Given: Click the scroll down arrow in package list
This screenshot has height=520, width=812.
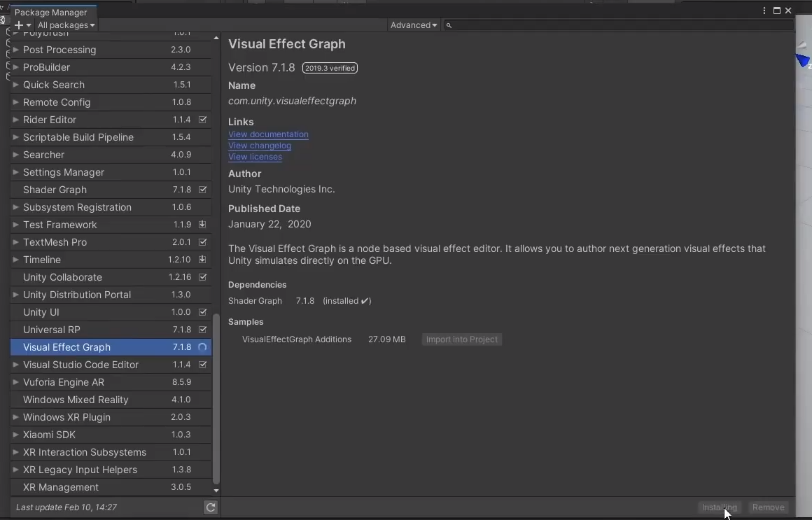Looking at the screenshot, I should point(216,491).
